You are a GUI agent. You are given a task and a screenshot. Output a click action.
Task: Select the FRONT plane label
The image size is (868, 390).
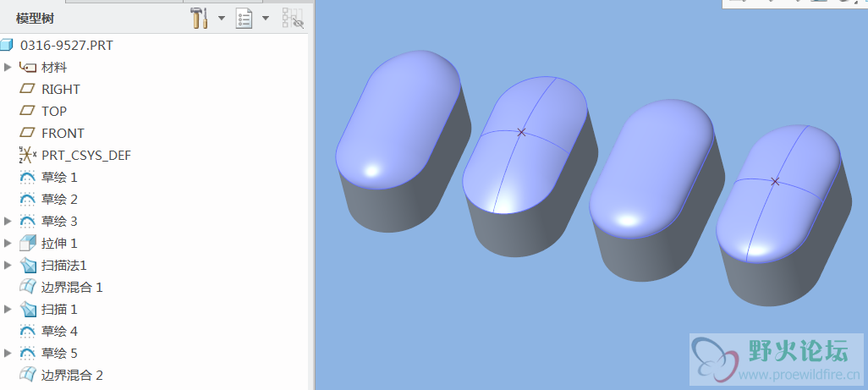coord(63,134)
